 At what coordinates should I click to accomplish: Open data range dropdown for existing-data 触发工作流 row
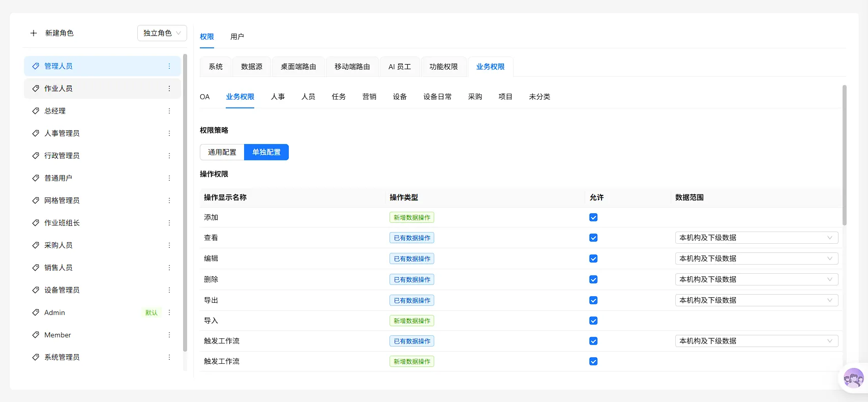pos(757,341)
